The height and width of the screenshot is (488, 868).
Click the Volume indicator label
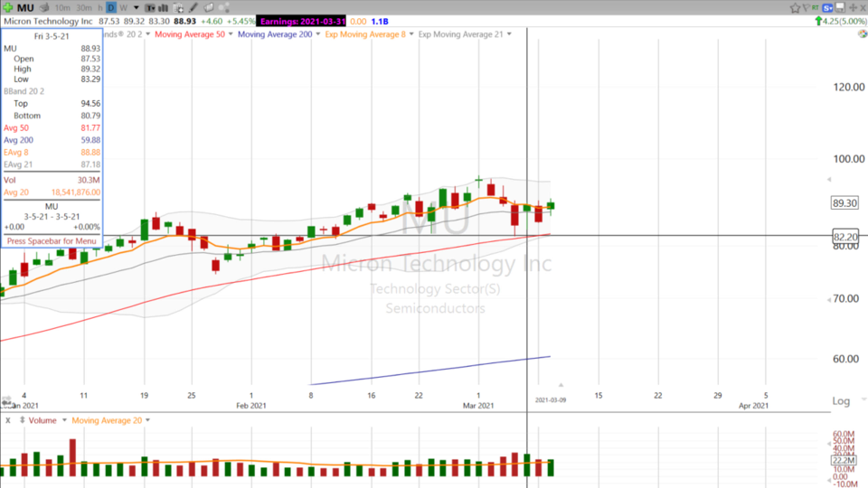coord(42,420)
